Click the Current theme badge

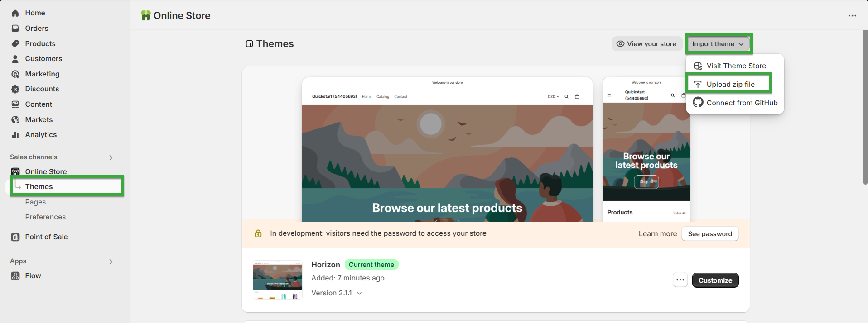pyautogui.click(x=371, y=265)
